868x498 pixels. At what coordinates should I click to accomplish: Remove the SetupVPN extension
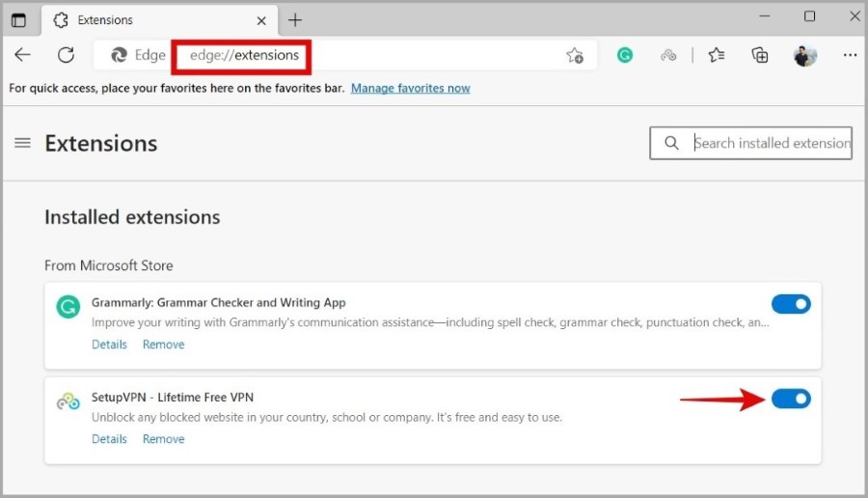(163, 439)
